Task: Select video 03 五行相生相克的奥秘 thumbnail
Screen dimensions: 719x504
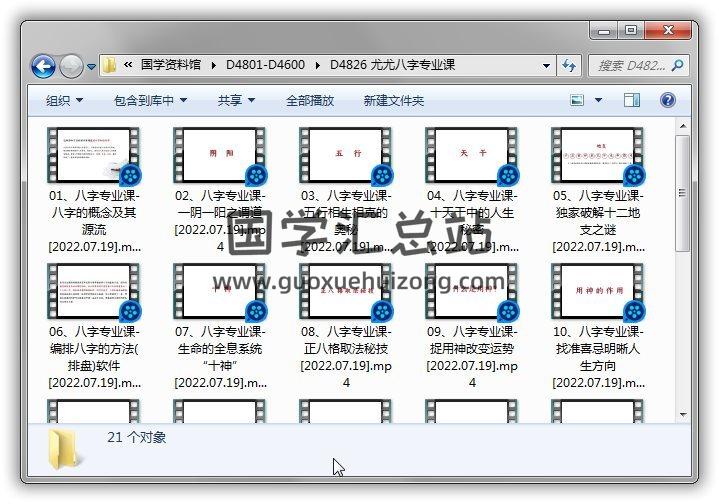Action: 346,155
